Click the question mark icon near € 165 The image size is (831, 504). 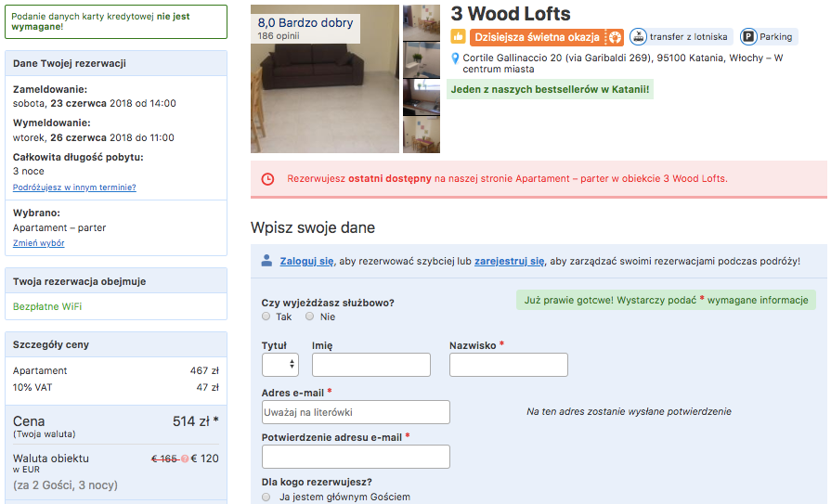185,459
